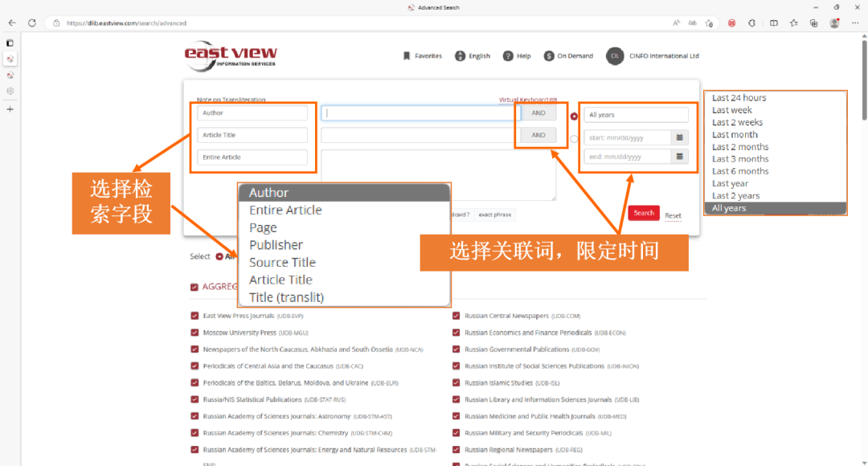Add a new tab with plus icon

click(x=10, y=109)
